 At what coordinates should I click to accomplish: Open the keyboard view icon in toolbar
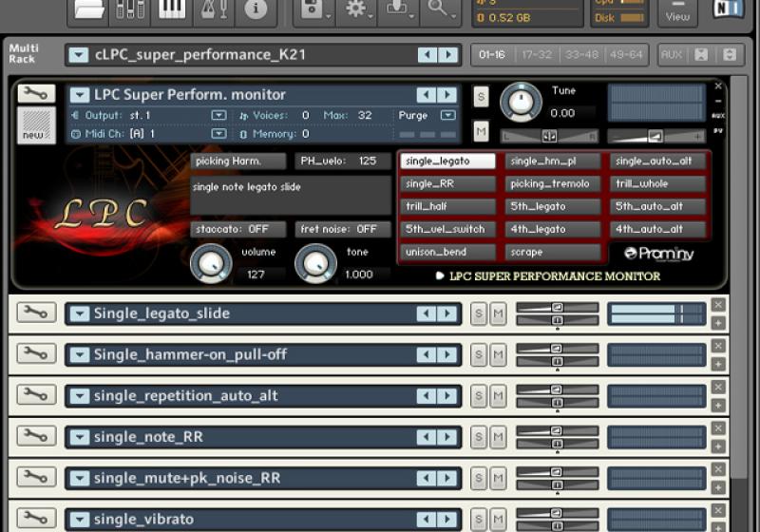click(x=171, y=9)
